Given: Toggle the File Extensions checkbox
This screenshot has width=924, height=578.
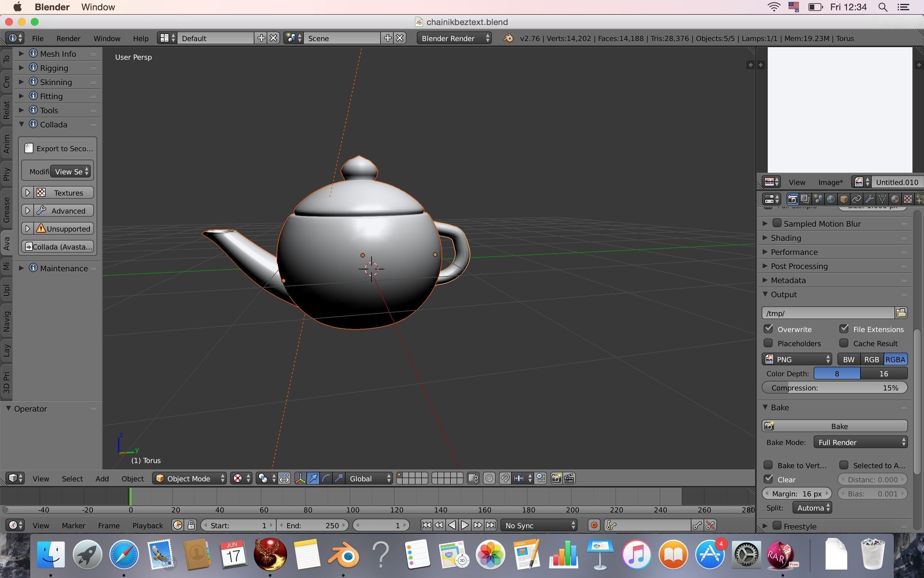Looking at the screenshot, I should point(844,329).
